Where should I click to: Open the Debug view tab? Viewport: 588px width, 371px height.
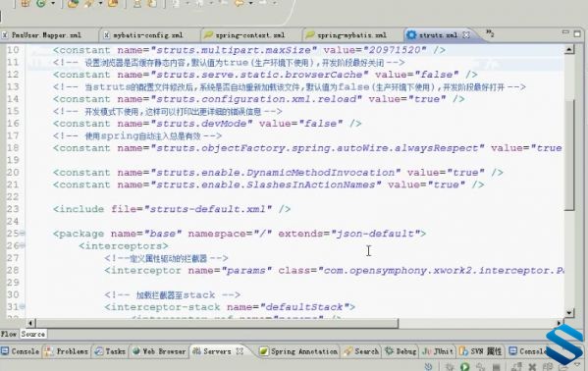[401, 351]
